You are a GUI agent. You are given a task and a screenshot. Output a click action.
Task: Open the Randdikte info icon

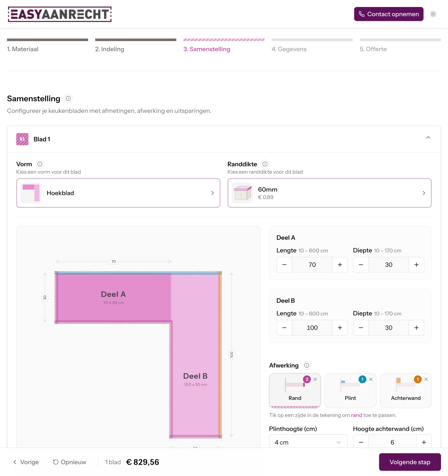[x=265, y=164]
